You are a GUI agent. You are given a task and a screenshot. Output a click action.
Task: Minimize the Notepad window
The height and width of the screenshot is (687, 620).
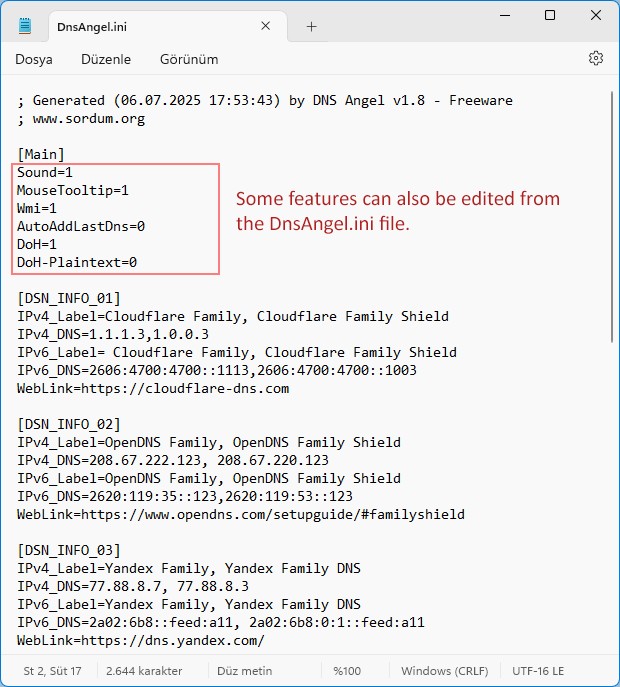tap(504, 16)
